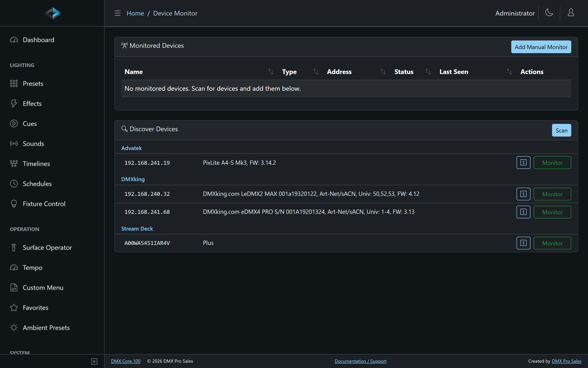This screenshot has width=588, height=368.
Task: Click the Fixture Control bulb icon
Action: pos(14,204)
